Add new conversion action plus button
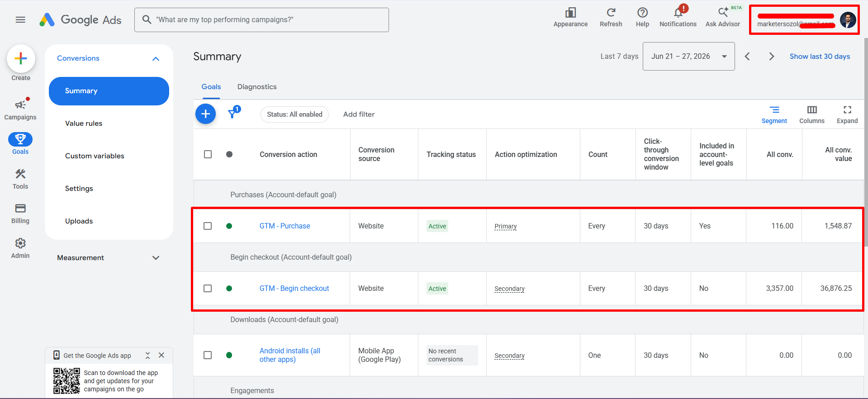The image size is (868, 399). click(x=205, y=114)
